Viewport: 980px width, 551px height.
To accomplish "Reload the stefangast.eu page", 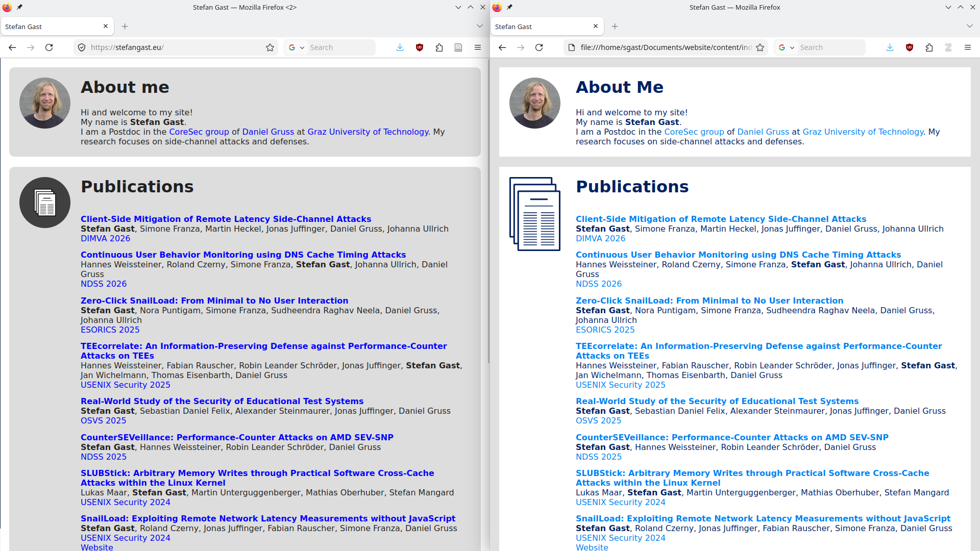I will pyautogui.click(x=49, y=47).
